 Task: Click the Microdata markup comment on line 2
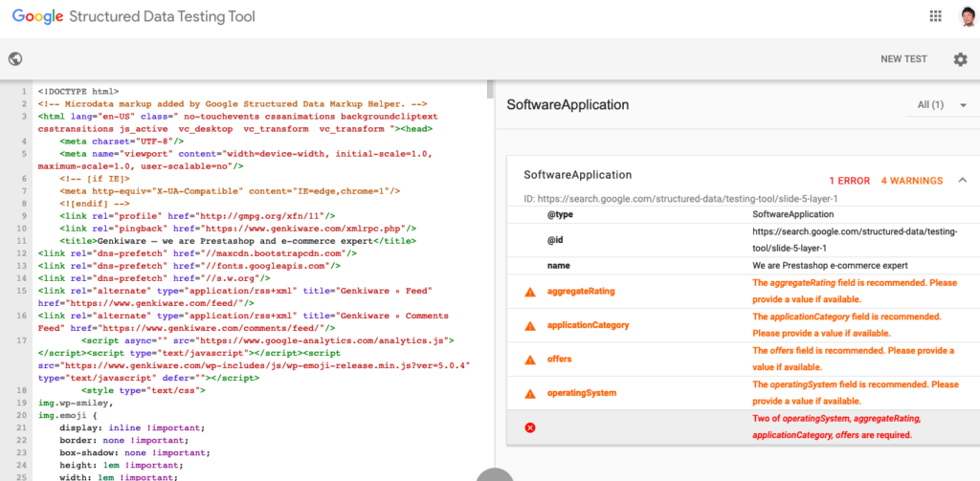click(x=233, y=103)
